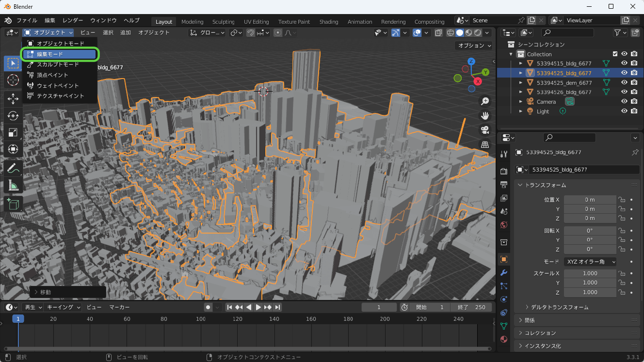644x362 pixels.
Task: Open the Modifier properties wrench icon
Action: point(503,273)
